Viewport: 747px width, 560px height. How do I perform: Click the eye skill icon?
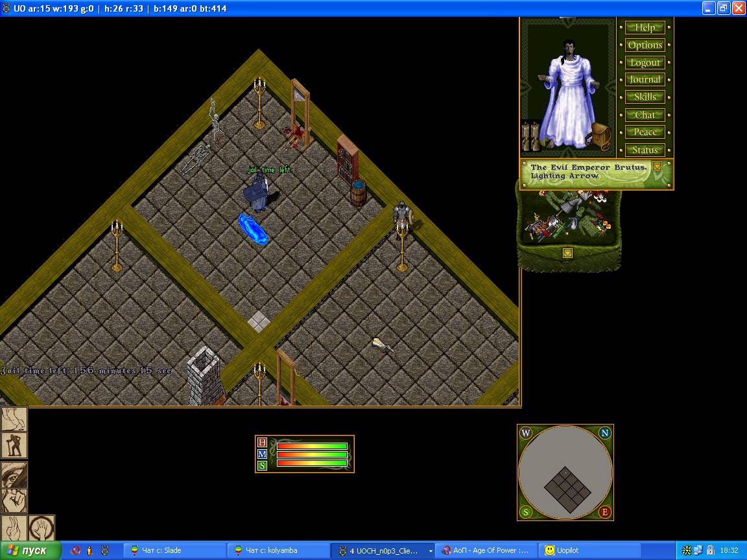(x=14, y=474)
